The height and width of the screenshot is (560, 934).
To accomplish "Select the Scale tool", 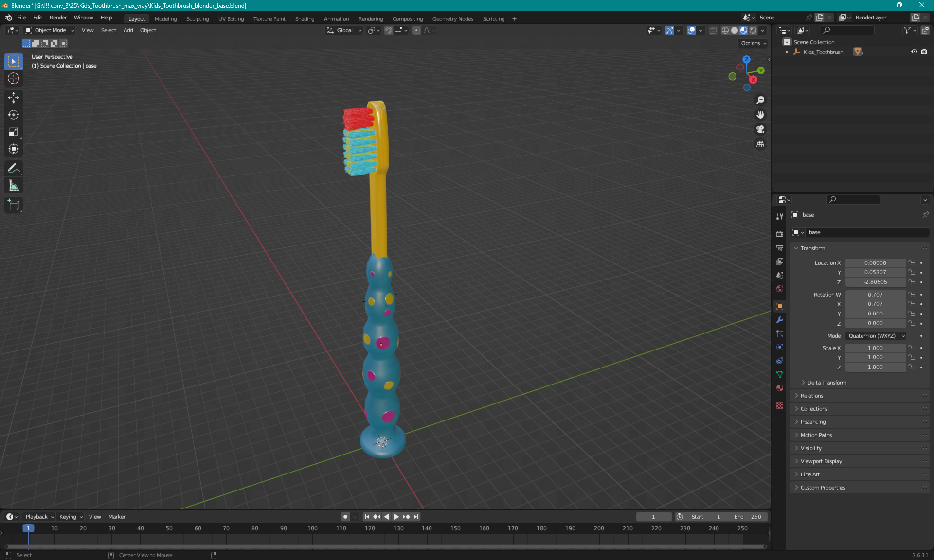I will pos(14,132).
